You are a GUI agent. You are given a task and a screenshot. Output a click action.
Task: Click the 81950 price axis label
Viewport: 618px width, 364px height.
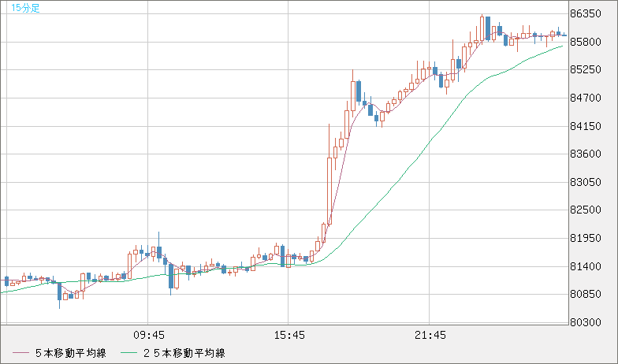tap(586, 238)
